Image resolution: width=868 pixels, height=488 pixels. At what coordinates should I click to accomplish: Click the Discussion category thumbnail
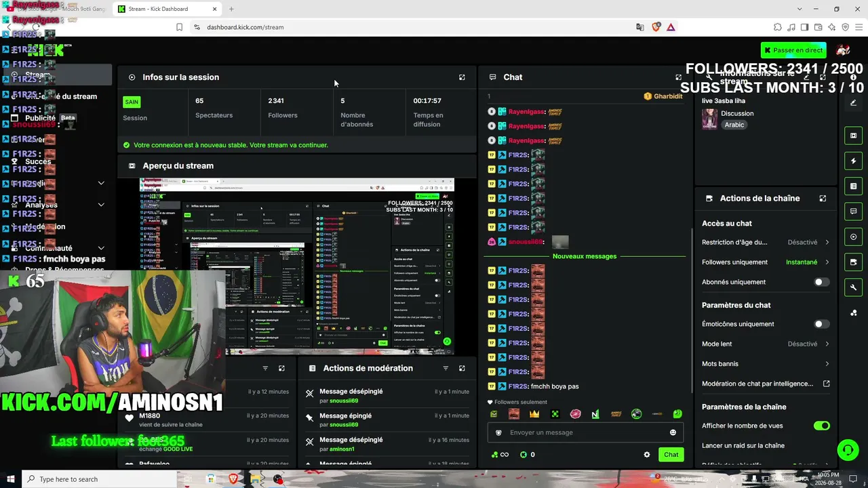[709, 119]
